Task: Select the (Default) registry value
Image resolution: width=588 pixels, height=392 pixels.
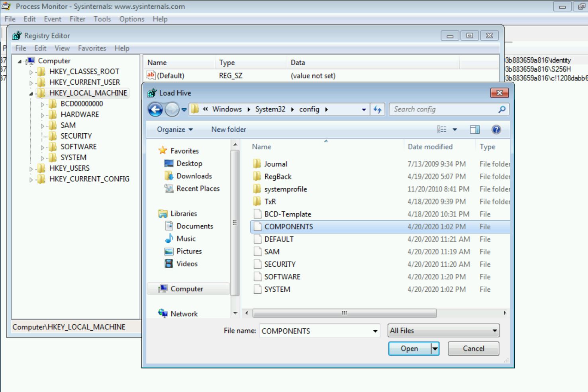Action: pyautogui.click(x=171, y=76)
